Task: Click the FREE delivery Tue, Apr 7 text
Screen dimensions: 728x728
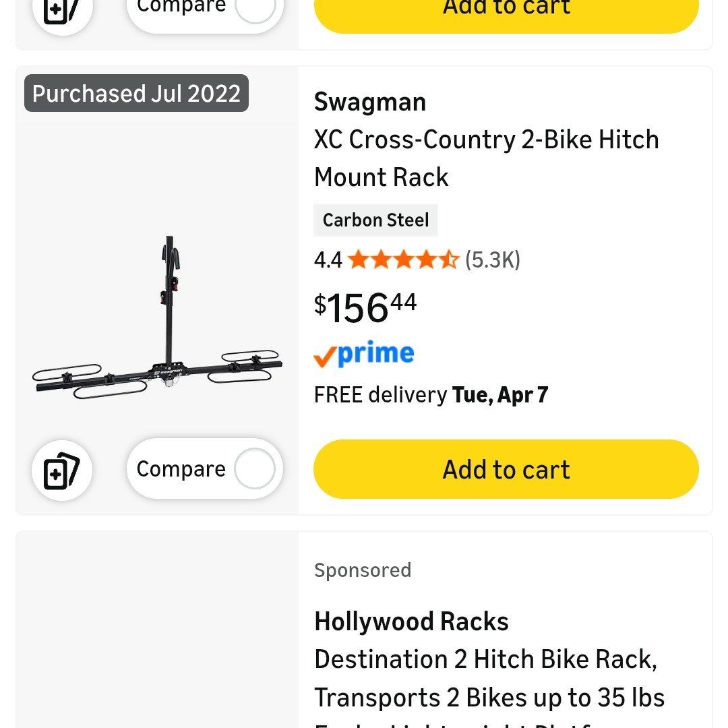Action: [x=431, y=394]
